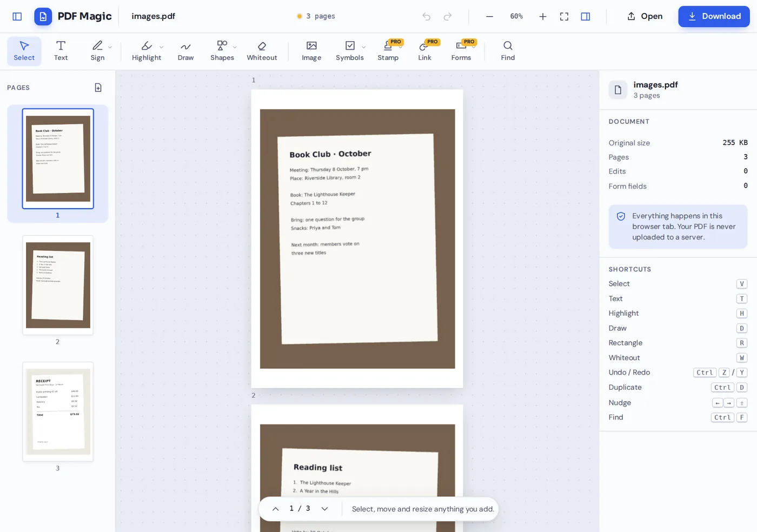Click the shield privacy icon
The image size is (757, 532).
coord(621,216)
